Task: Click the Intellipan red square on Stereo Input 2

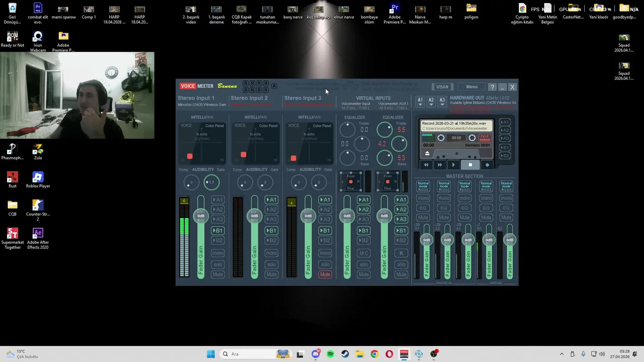Action: click(244, 155)
